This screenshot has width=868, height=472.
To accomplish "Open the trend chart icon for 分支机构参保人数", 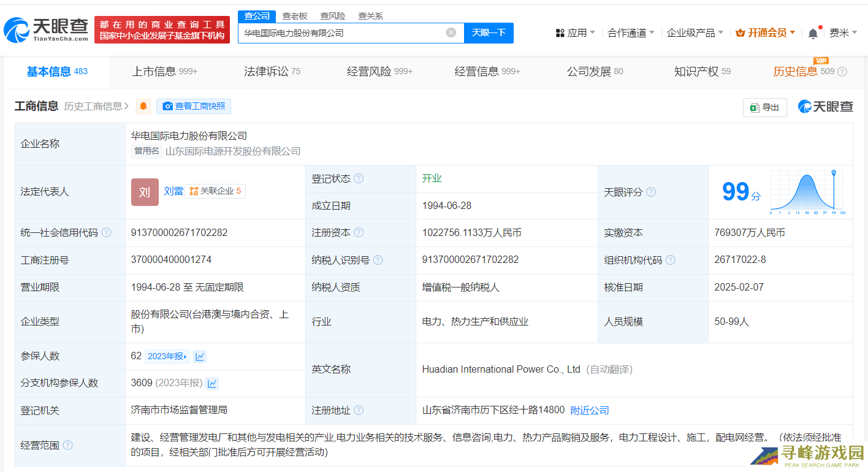I will click(212, 383).
